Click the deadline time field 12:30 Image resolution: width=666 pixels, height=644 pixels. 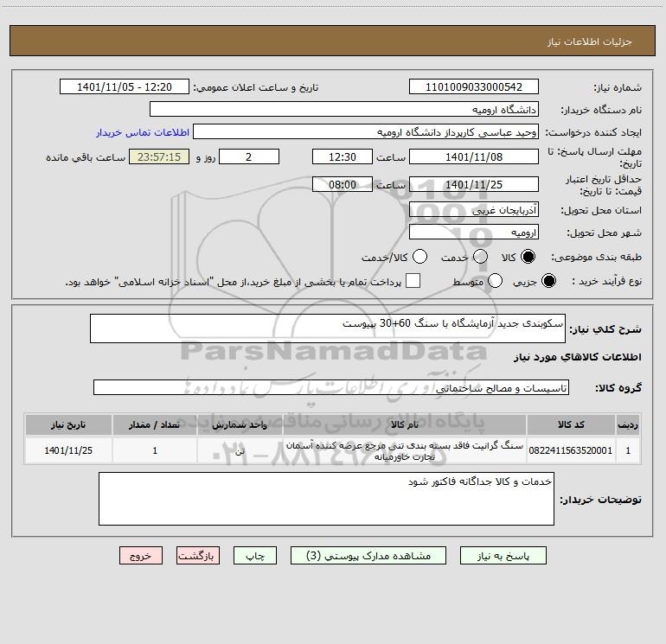[x=343, y=156]
